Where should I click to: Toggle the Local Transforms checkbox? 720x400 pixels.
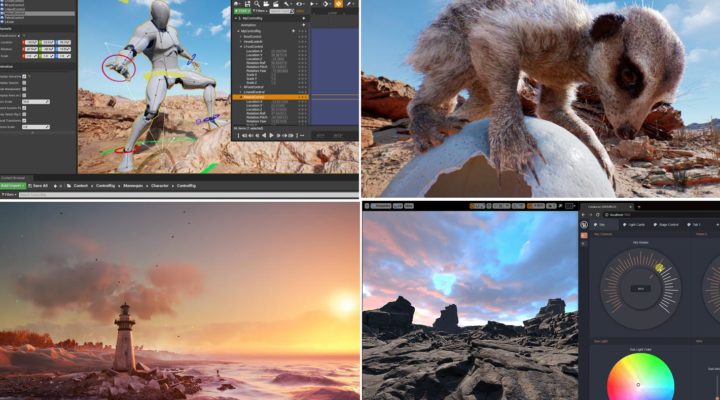(24, 121)
